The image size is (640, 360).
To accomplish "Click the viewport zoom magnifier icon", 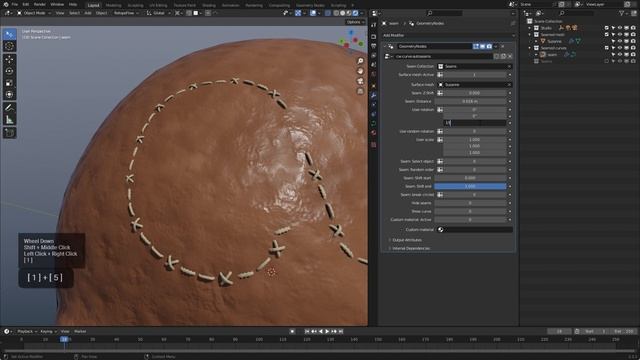I will (x=360, y=61).
